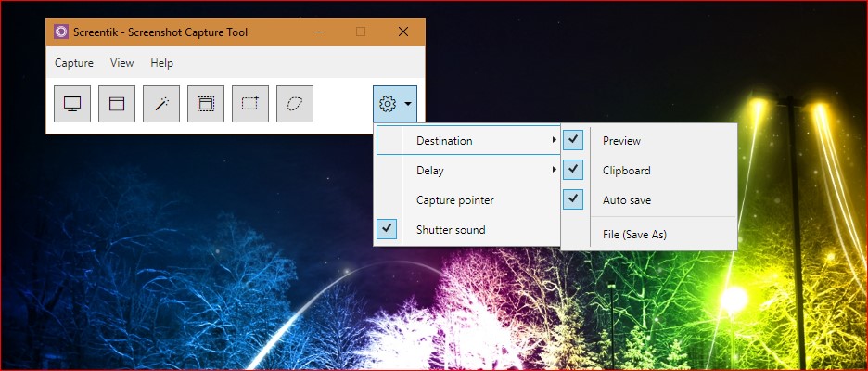The image size is (868, 371).
Task: Pick the freeform region capture tool
Action: pyautogui.click(x=295, y=104)
